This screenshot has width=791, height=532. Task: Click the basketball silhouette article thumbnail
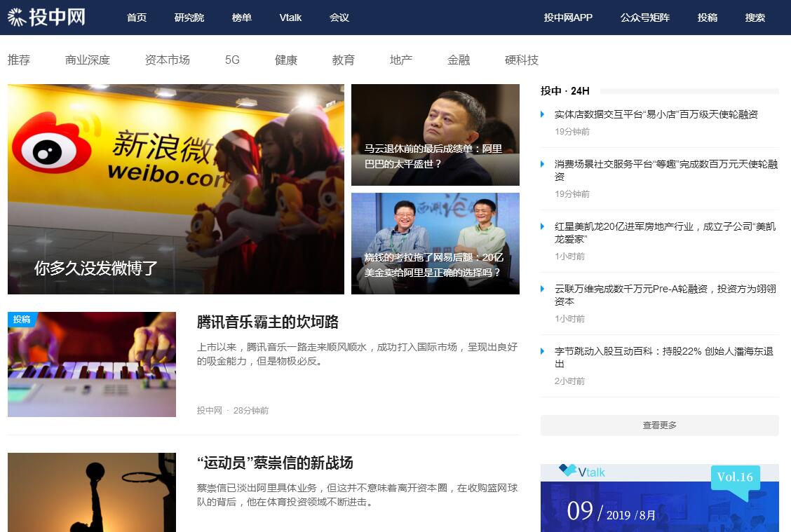[92, 492]
